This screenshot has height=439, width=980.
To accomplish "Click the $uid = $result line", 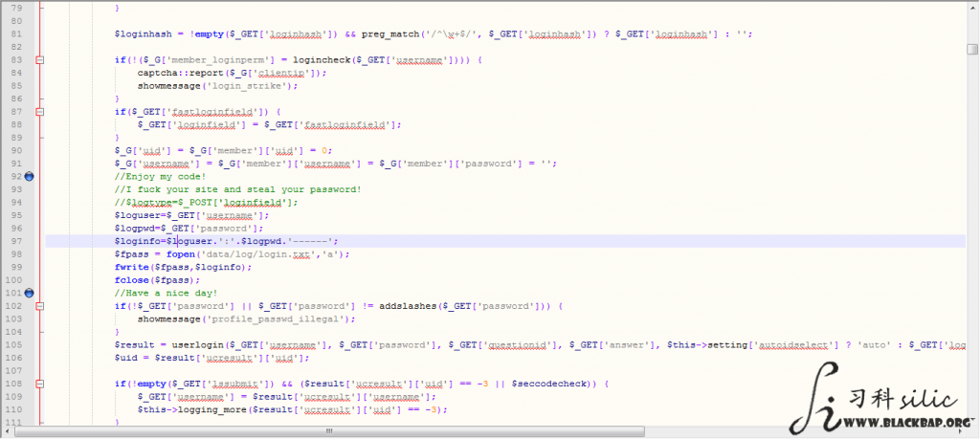I will 212,358.
